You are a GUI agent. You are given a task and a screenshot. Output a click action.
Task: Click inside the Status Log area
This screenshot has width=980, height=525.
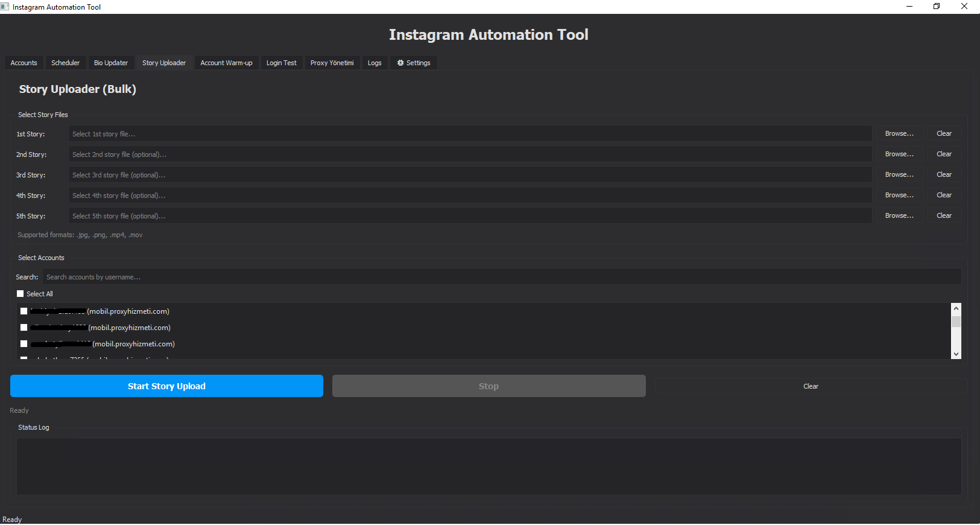(488, 466)
